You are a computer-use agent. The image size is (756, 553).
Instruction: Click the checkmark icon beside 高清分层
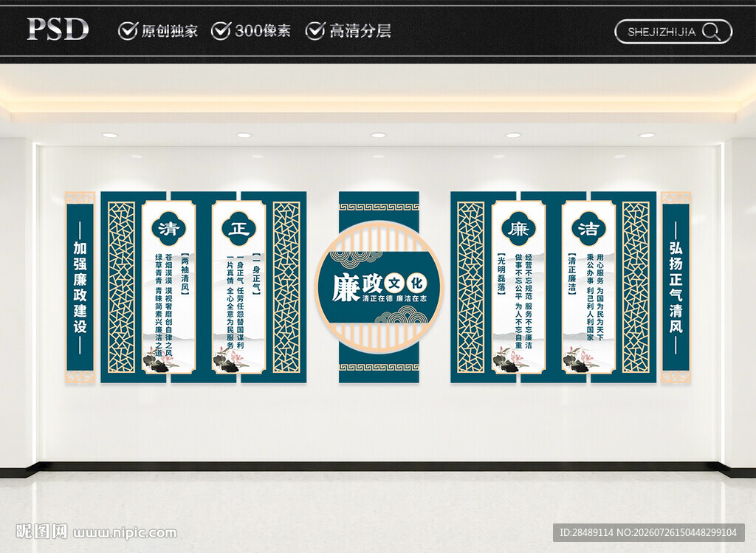[315, 31]
